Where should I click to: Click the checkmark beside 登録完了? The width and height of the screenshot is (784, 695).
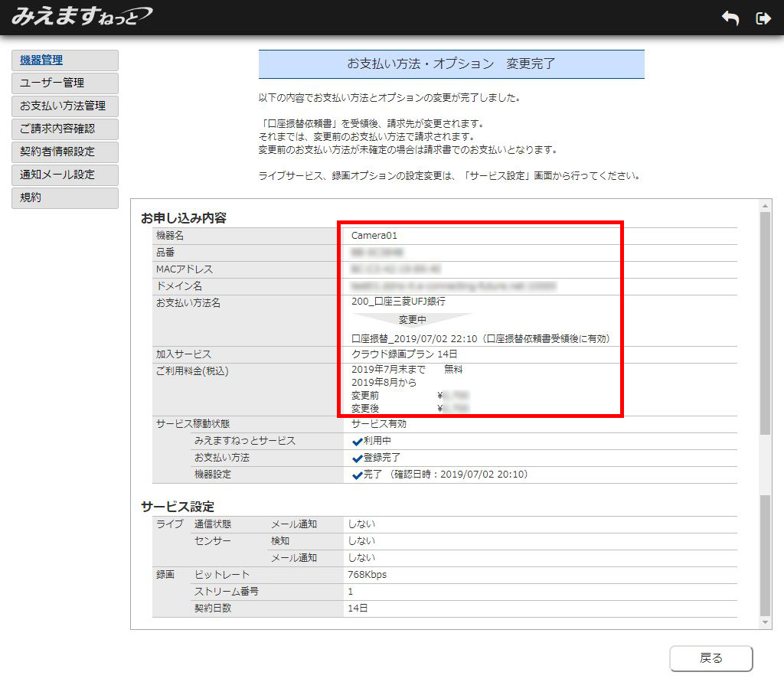click(357, 458)
